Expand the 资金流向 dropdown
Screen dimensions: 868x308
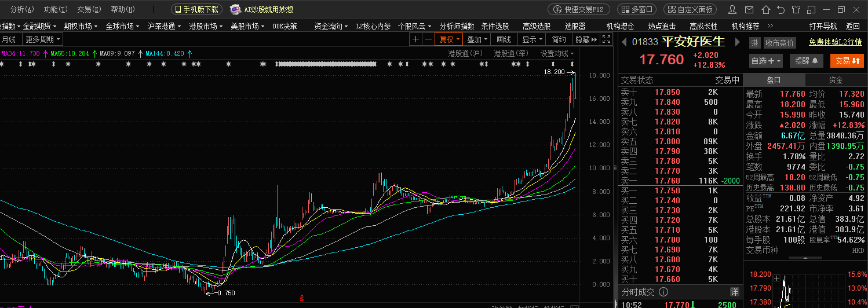[331, 26]
